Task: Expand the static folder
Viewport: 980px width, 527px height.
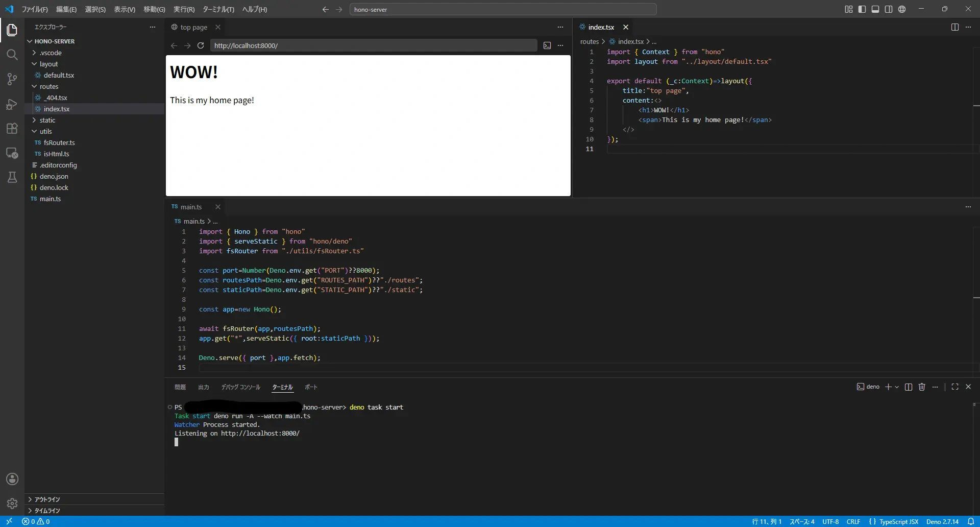Action: pos(47,120)
